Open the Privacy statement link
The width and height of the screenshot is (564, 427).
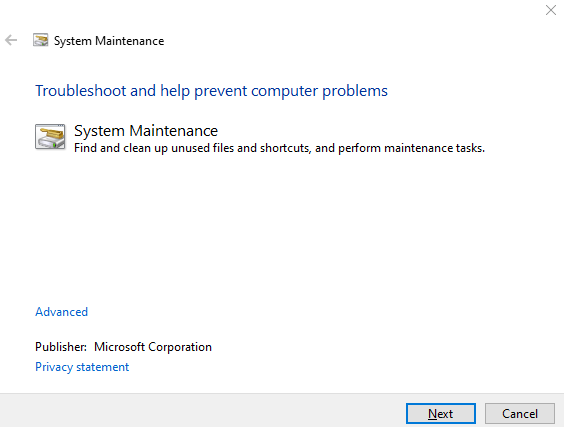point(82,367)
